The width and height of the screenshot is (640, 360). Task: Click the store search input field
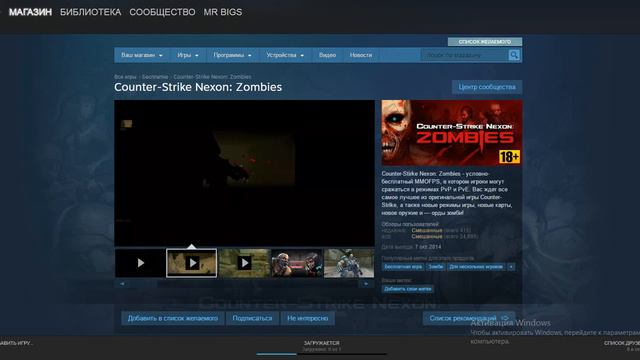click(x=464, y=55)
